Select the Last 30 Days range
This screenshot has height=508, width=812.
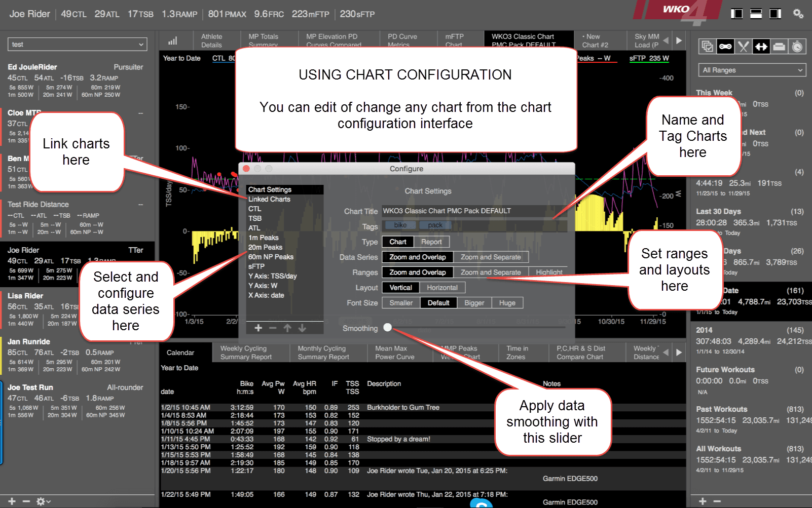click(750, 222)
